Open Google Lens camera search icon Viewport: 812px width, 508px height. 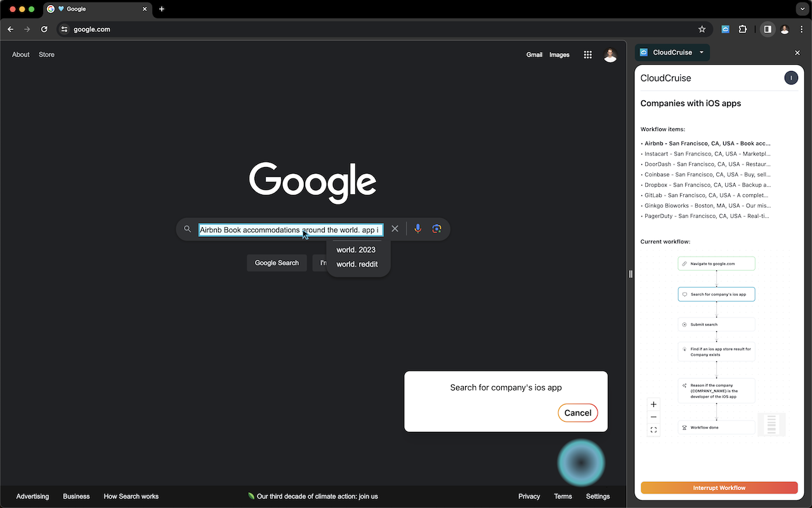click(x=436, y=229)
